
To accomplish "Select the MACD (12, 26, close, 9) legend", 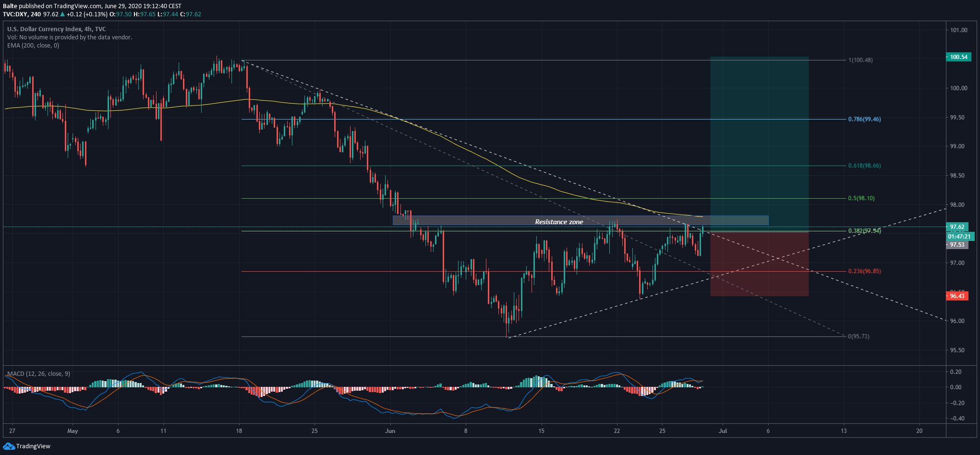I will coord(38,374).
